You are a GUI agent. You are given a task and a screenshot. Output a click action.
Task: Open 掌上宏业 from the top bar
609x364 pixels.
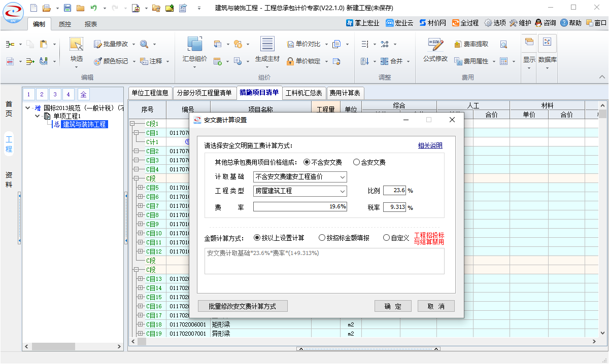click(350, 23)
